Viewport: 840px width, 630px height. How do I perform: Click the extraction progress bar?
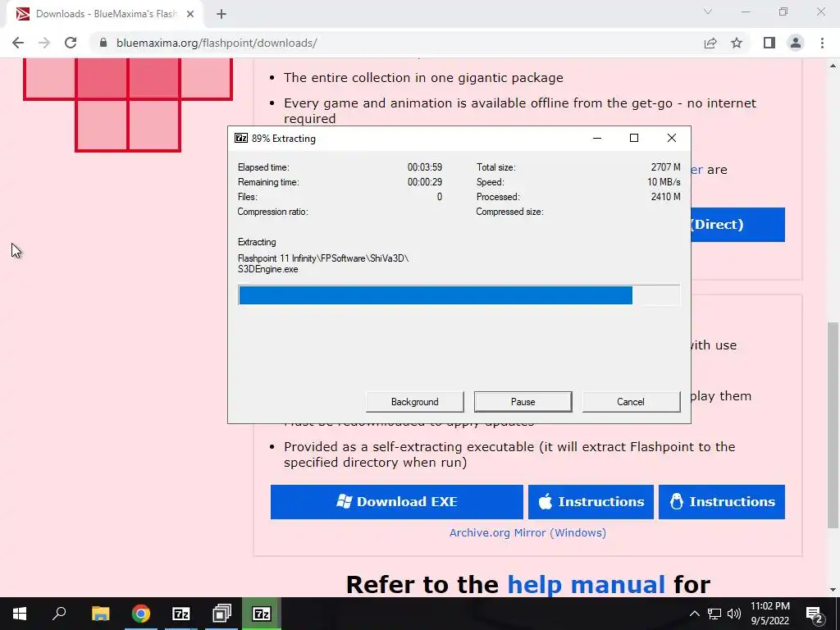459,295
